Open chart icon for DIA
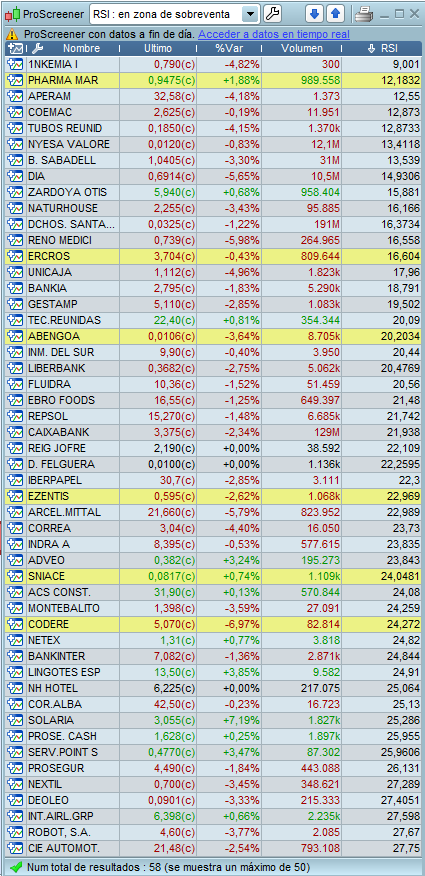 point(15,176)
